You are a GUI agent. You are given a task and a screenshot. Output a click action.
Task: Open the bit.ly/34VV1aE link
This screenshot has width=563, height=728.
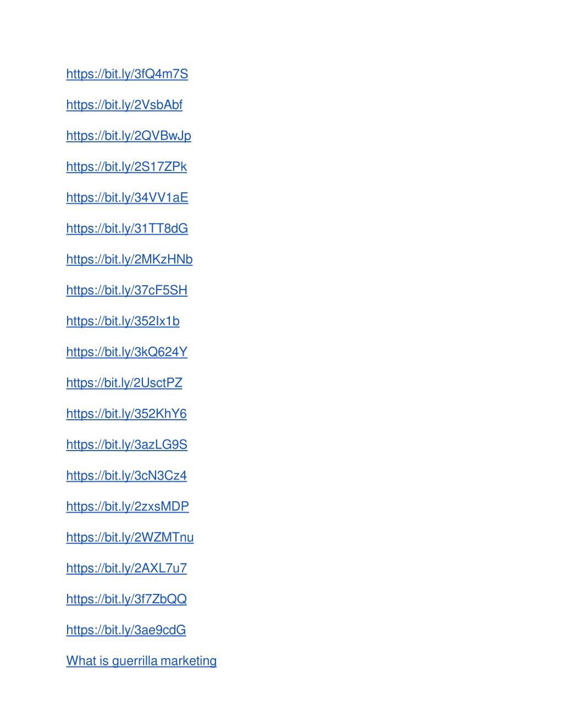(127, 198)
